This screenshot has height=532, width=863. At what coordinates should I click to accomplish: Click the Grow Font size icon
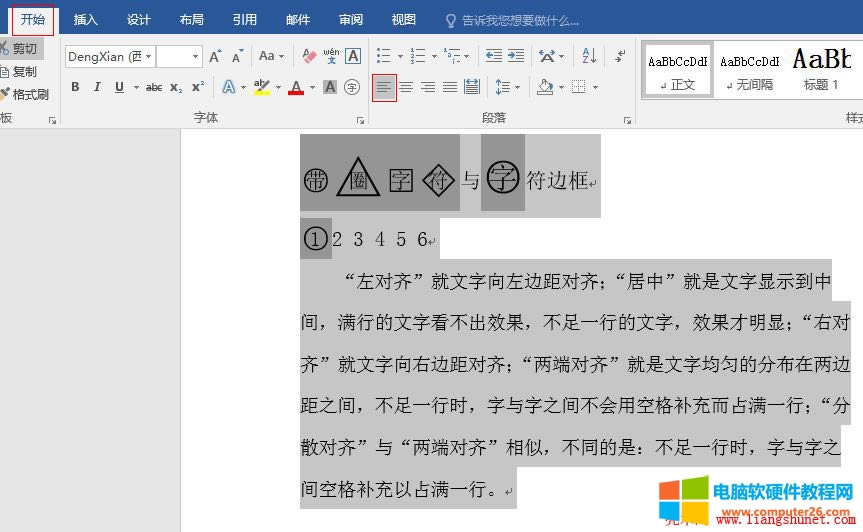215,57
